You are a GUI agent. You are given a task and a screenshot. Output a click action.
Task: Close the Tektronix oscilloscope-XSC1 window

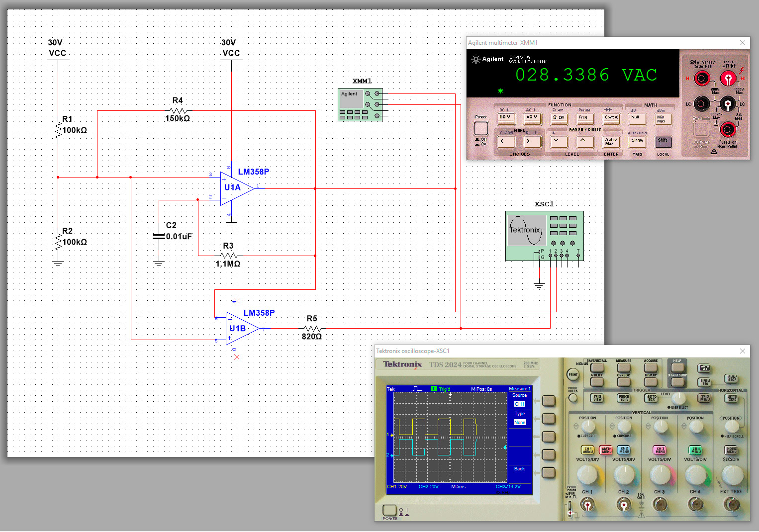click(743, 351)
